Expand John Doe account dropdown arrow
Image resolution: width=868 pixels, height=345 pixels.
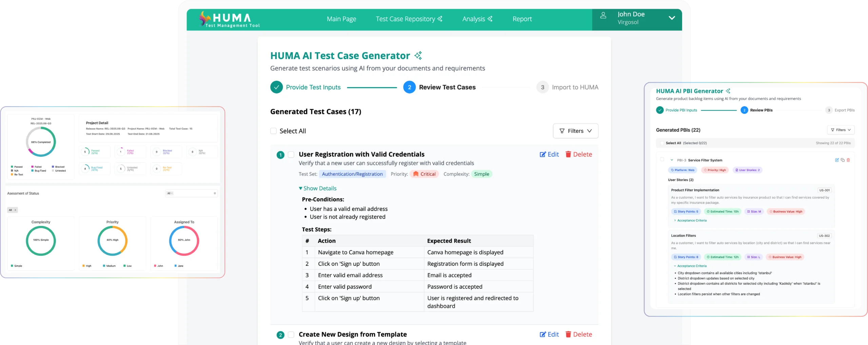pyautogui.click(x=671, y=18)
